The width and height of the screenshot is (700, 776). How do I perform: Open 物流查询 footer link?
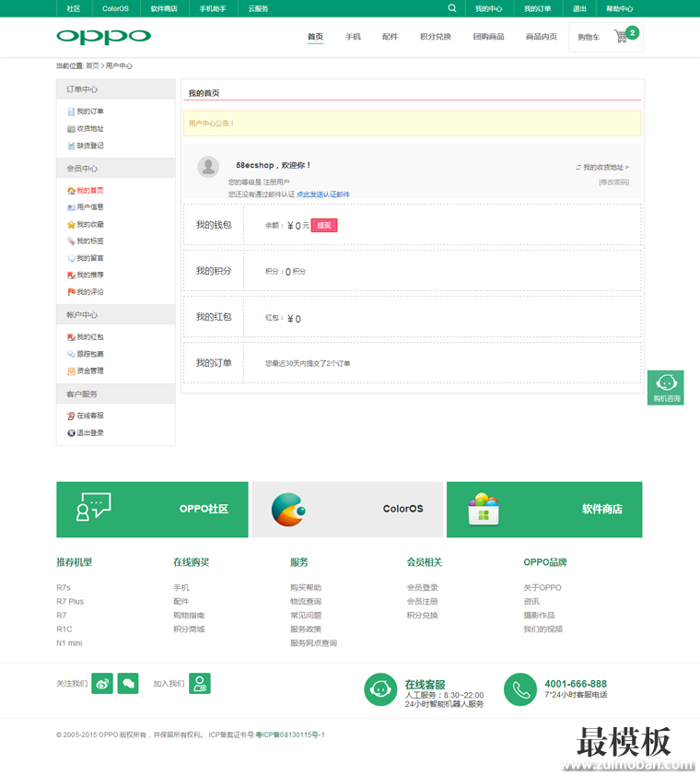coord(306,601)
